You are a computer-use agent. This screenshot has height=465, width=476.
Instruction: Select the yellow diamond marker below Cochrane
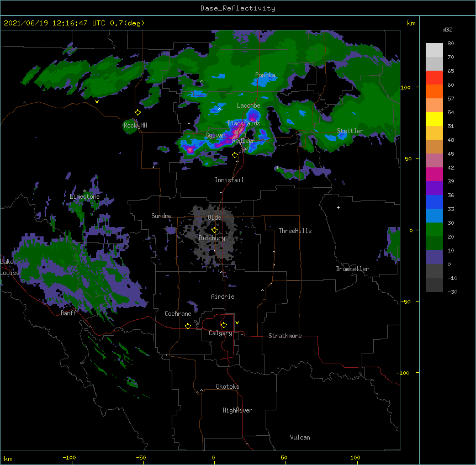pos(188,326)
